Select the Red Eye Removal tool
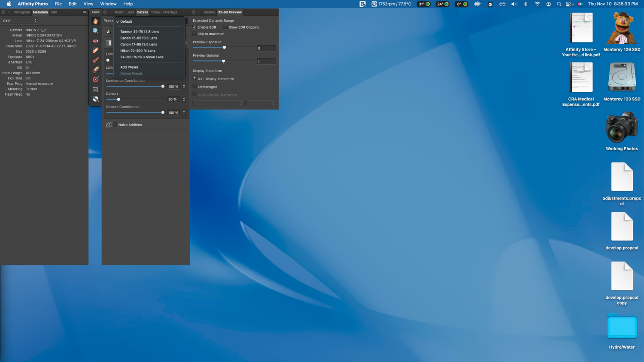 point(95,41)
